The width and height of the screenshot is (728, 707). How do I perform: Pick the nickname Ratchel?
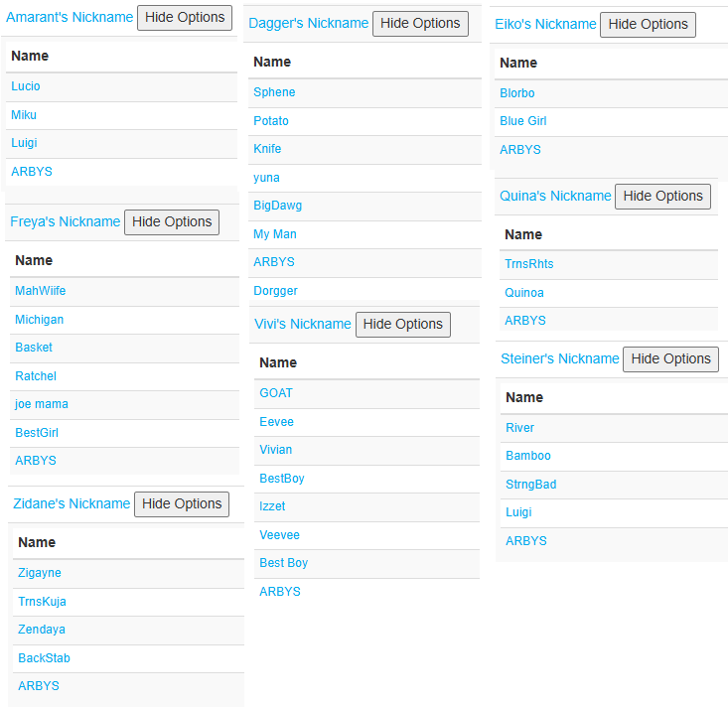[x=36, y=376]
